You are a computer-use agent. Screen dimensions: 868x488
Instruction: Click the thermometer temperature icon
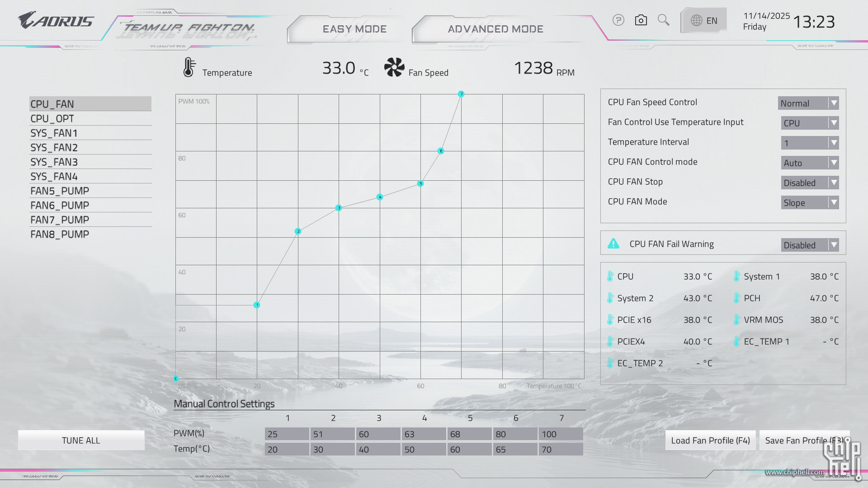click(189, 67)
